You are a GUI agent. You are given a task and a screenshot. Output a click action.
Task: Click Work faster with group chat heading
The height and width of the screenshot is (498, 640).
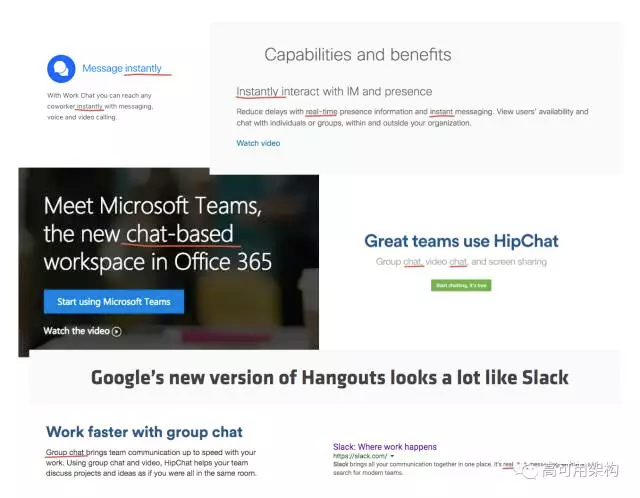click(x=144, y=432)
